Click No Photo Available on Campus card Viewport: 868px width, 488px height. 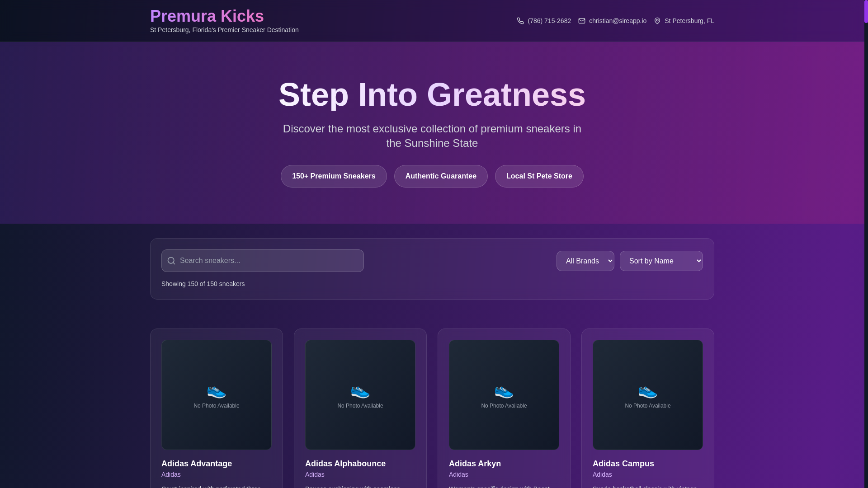point(648,406)
